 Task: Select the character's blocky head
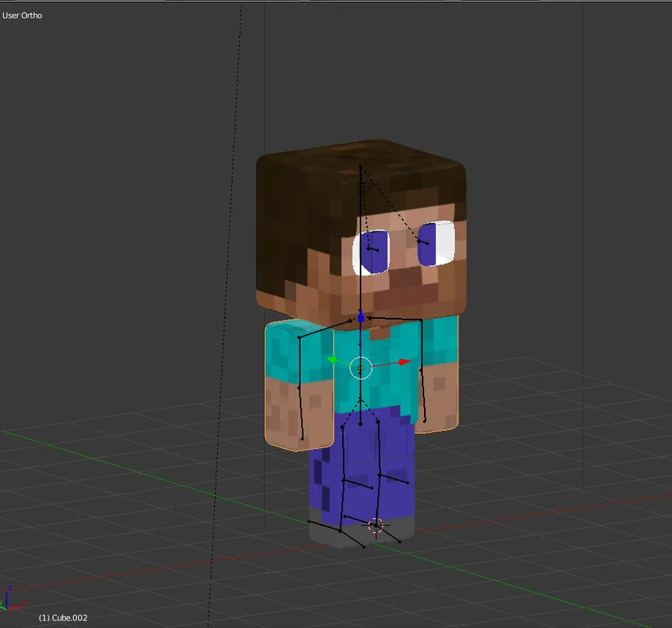click(x=361, y=234)
